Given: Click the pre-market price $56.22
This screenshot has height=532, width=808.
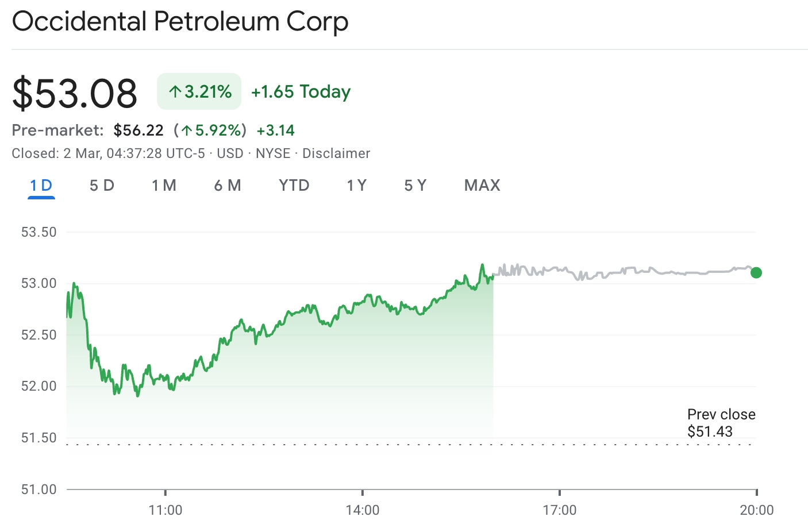Looking at the screenshot, I should coord(138,130).
